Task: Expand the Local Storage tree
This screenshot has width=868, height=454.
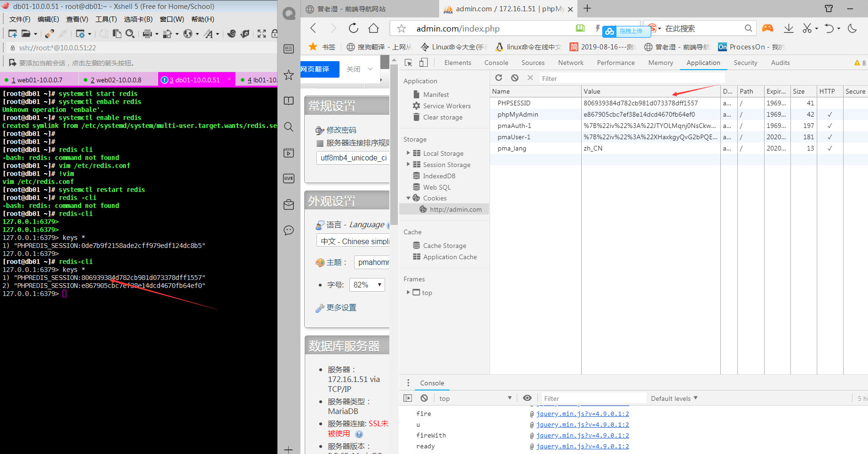Action: [408, 153]
